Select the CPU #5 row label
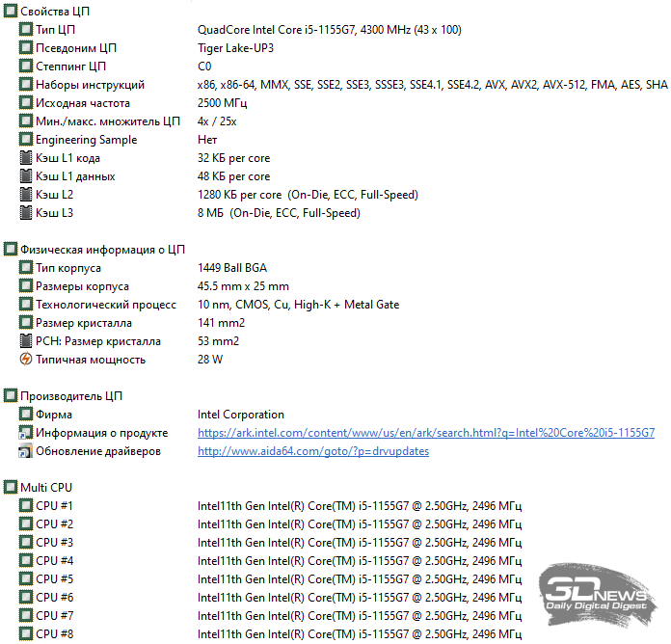 click(x=54, y=579)
